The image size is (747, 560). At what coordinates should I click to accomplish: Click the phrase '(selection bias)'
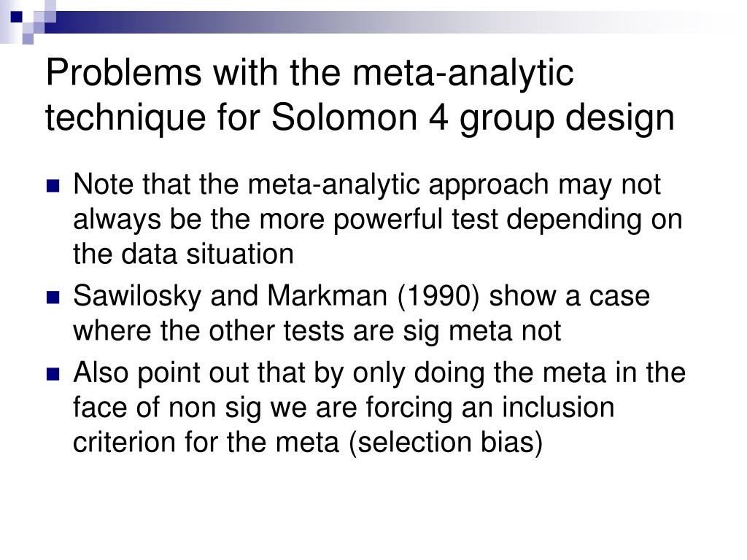[446, 443]
